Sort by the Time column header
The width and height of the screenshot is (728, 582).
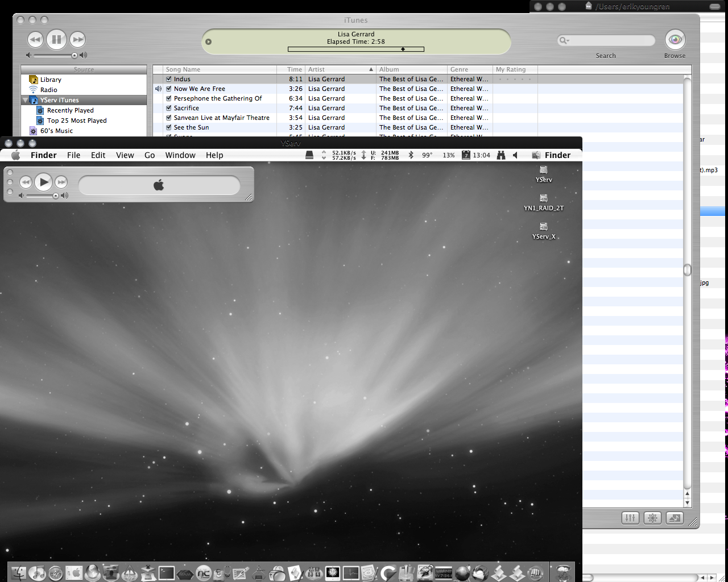(291, 69)
